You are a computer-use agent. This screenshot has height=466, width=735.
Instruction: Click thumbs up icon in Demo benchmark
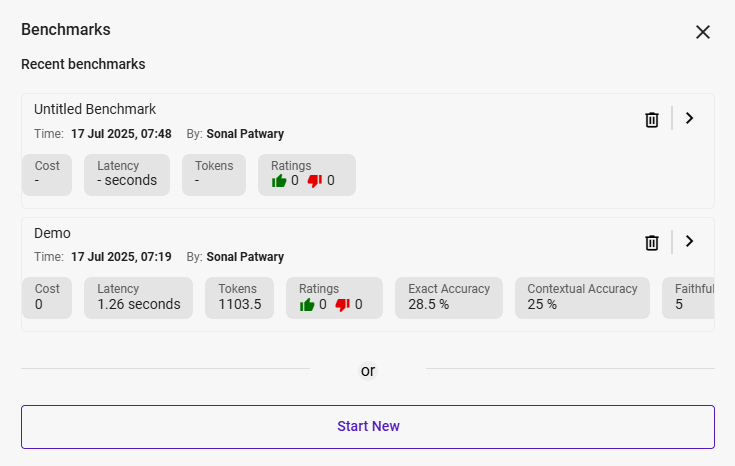coord(307,304)
